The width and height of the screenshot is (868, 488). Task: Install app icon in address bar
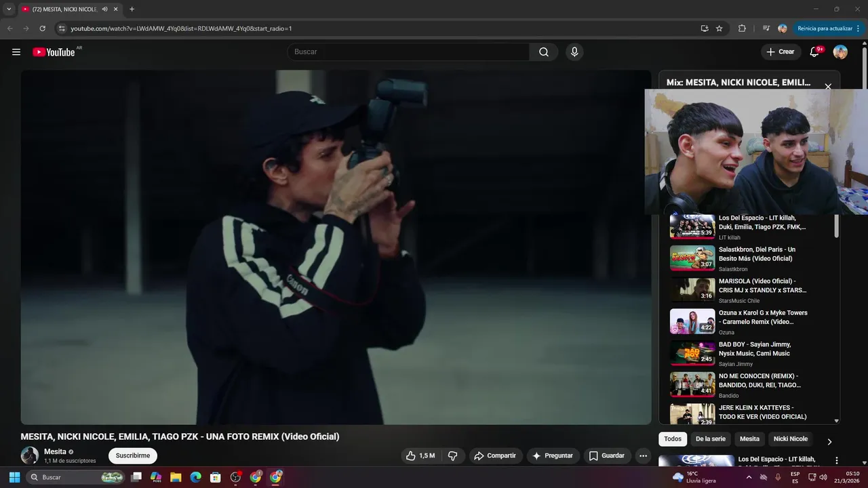click(x=705, y=28)
